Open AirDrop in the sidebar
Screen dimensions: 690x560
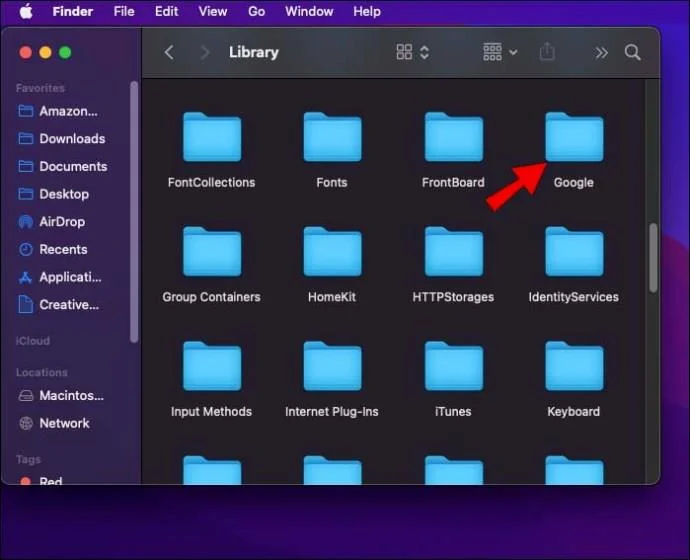coord(51,222)
